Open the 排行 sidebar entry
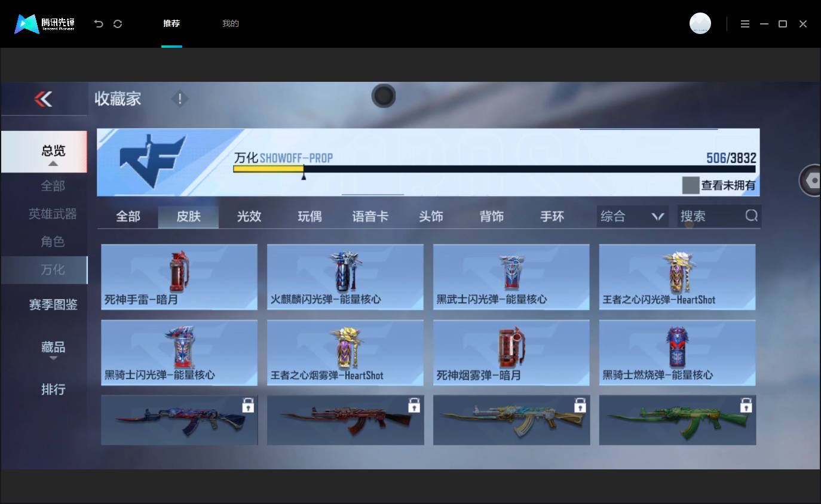The height and width of the screenshot is (504, 821). (x=53, y=389)
